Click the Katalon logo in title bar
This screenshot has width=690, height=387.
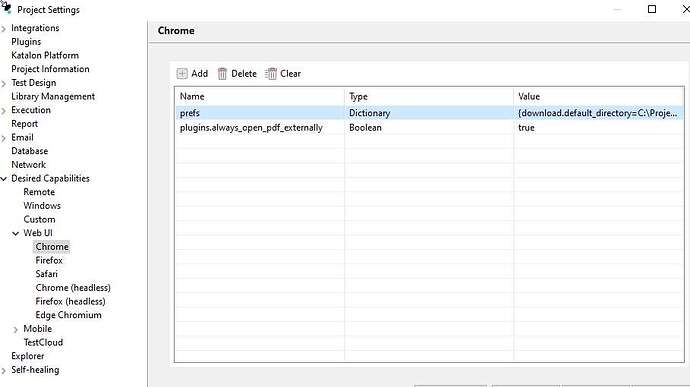(x=6, y=7)
